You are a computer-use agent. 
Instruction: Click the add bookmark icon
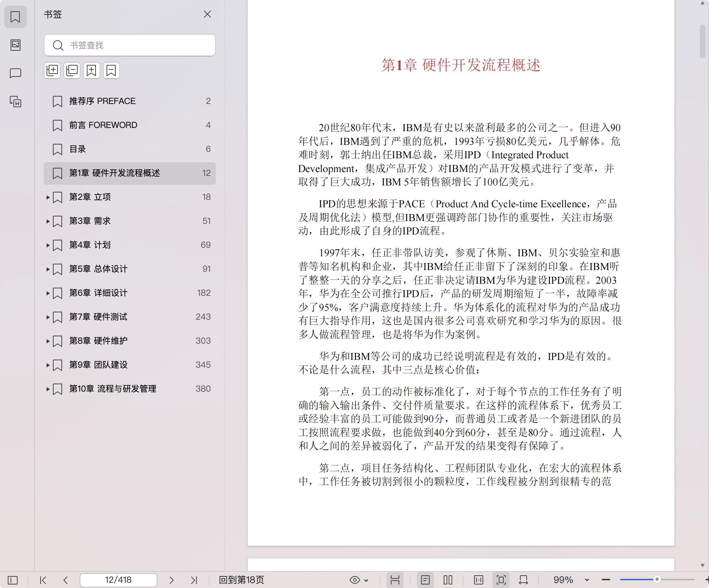[x=92, y=71]
